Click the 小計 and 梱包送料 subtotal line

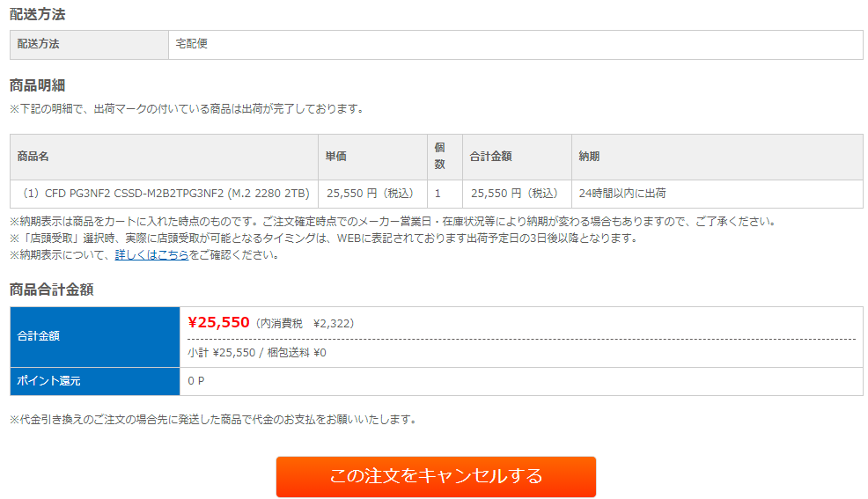tap(257, 353)
